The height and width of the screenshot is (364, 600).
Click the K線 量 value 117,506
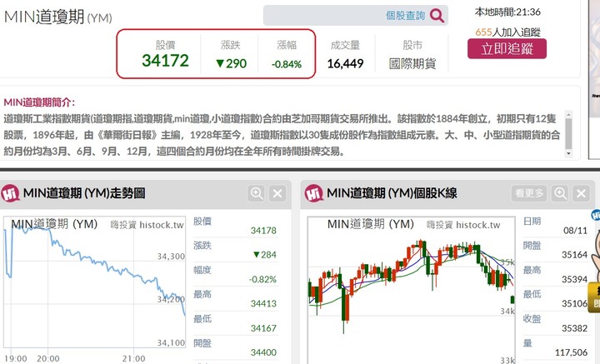(x=572, y=352)
